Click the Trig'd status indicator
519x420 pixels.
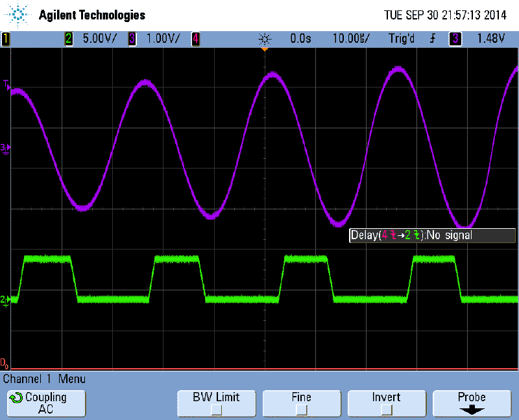click(x=402, y=39)
